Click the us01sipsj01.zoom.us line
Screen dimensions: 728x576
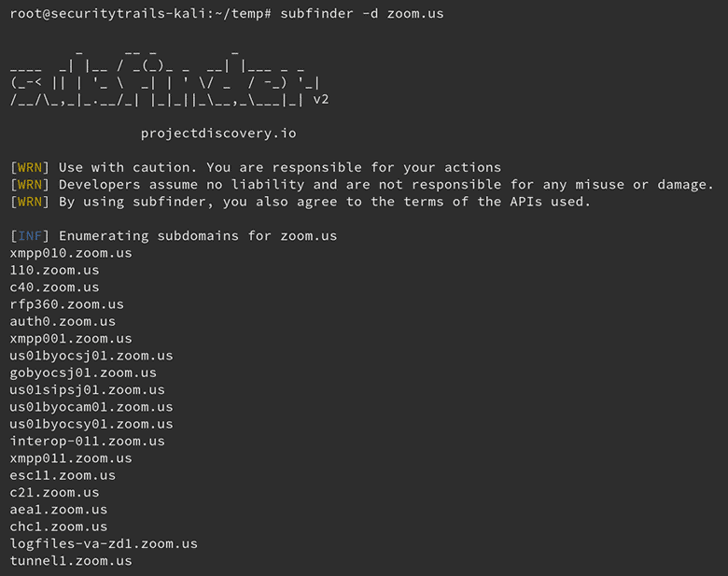pyautogui.click(x=88, y=390)
